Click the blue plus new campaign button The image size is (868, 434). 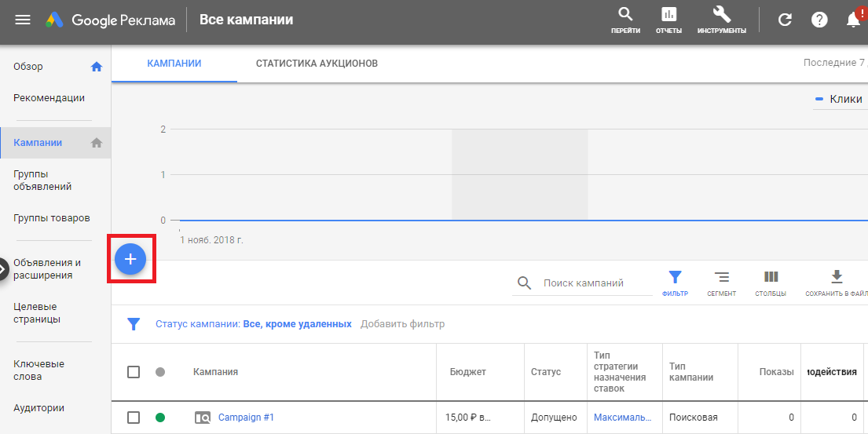(130, 259)
